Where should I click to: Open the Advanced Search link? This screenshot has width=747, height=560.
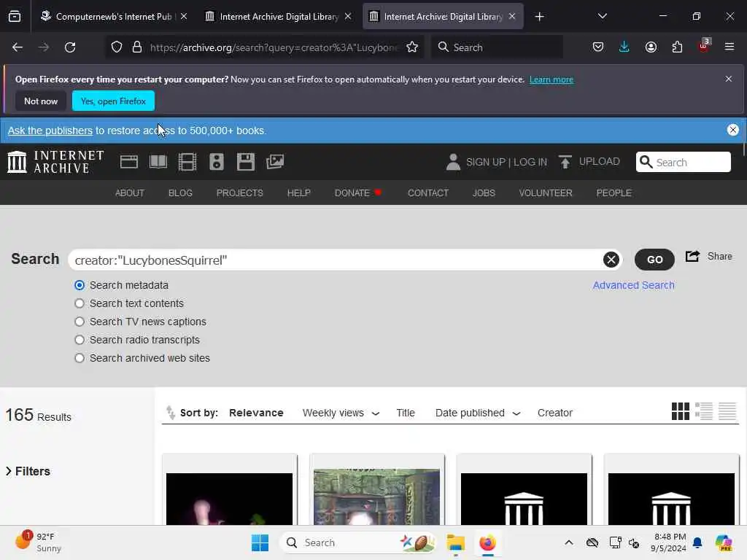pyautogui.click(x=633, y=285)
